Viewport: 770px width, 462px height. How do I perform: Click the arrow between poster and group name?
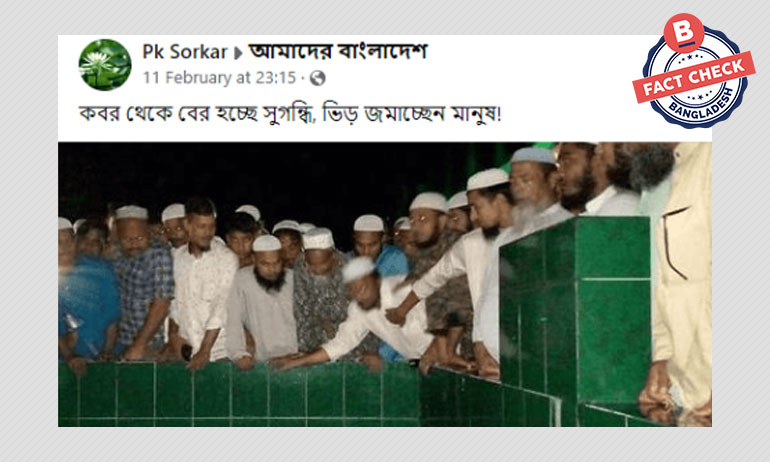coord(238,53)
